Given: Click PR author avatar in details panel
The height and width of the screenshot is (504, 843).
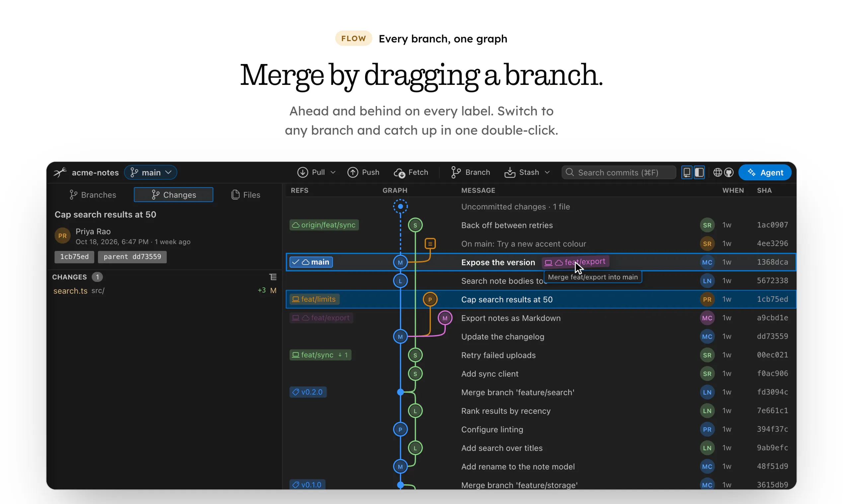Looking at the screenshot, I should (62, 236).
